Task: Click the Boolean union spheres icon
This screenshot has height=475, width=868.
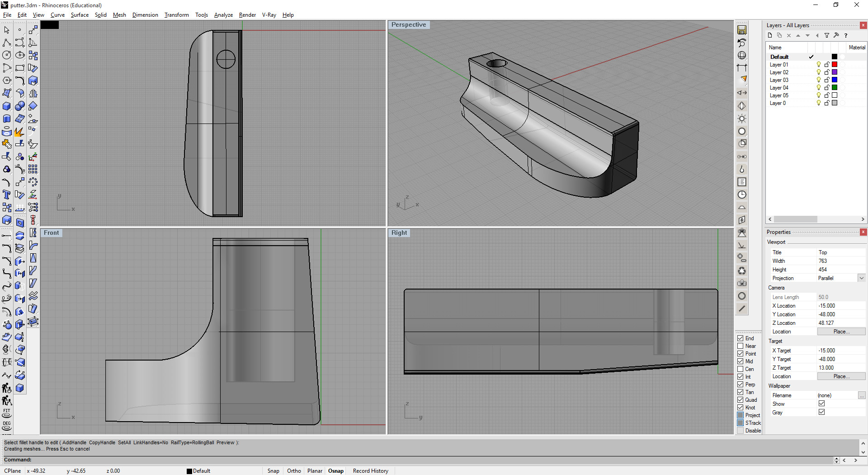Action: tap(20, 106)
